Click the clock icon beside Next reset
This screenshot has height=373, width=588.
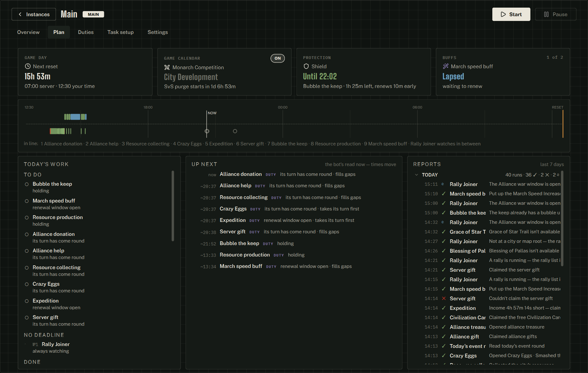pyautogui.click(x=28, y=66)
